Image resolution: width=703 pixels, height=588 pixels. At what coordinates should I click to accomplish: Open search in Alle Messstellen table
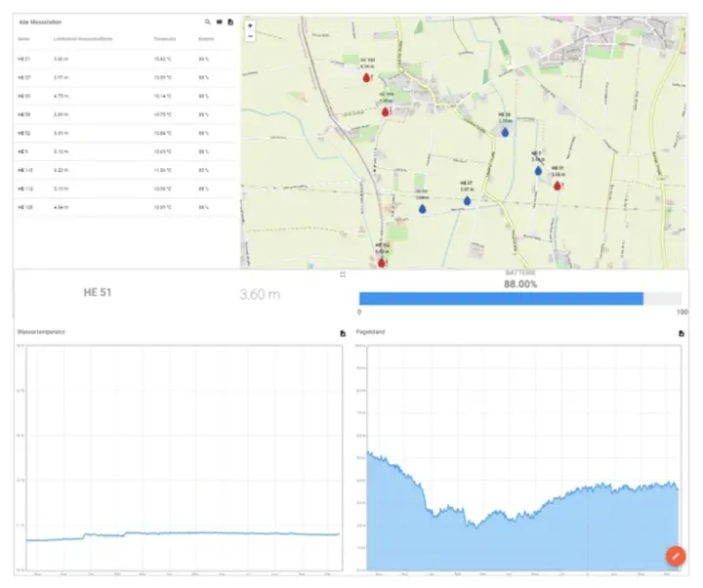208,21
